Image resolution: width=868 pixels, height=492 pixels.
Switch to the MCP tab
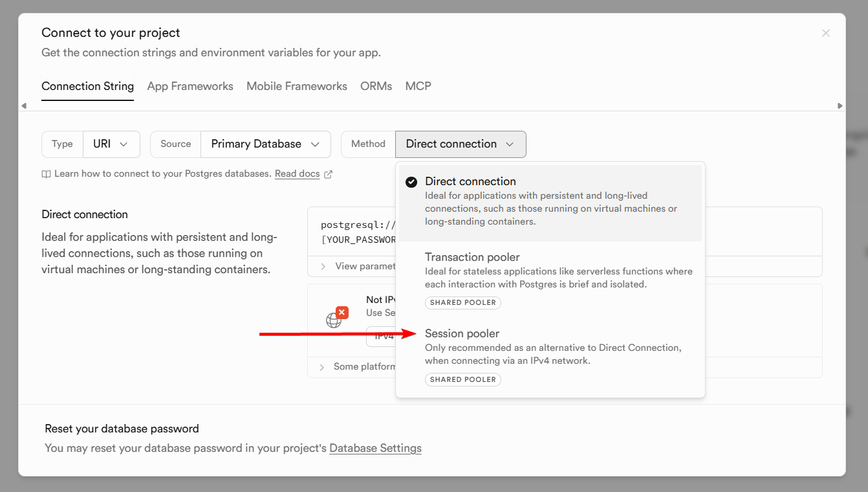418,86
